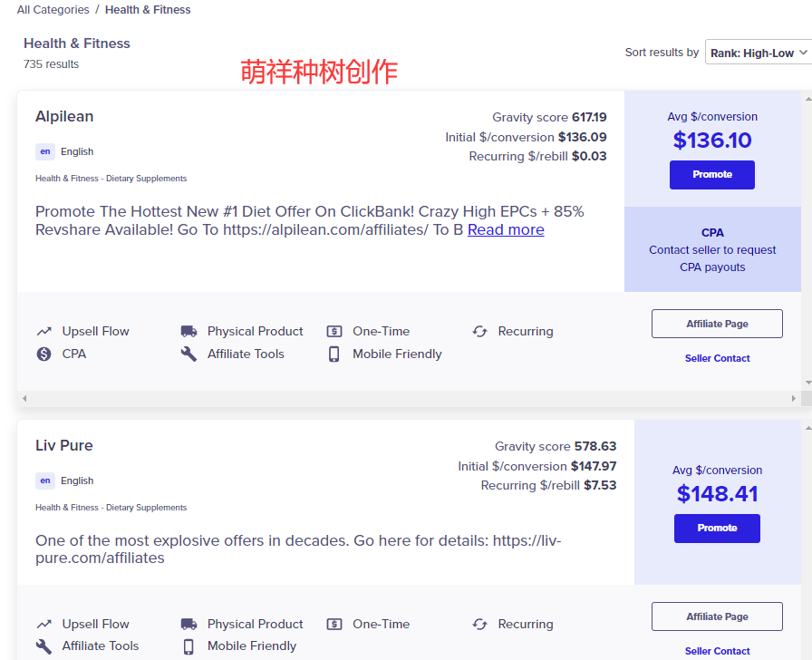
Task: Open Alpilean Affiliate Page
Action: point(717,324)
